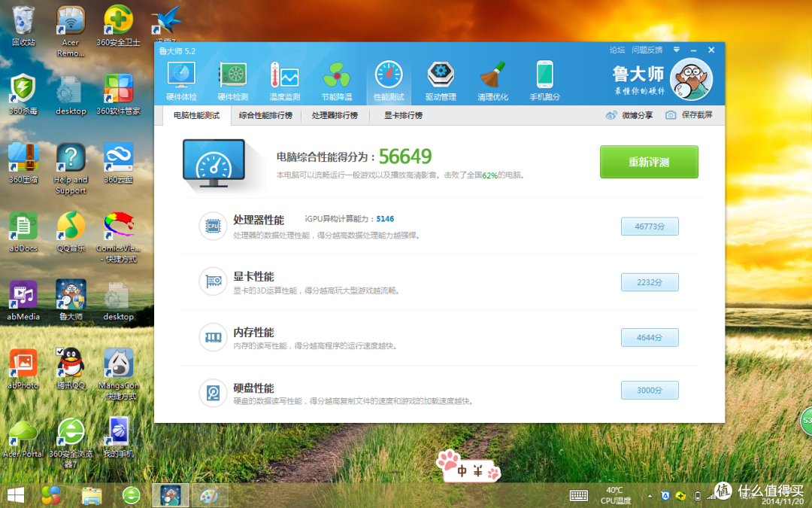Select the 性能测试 gauge icon

(x=389, y=81)
